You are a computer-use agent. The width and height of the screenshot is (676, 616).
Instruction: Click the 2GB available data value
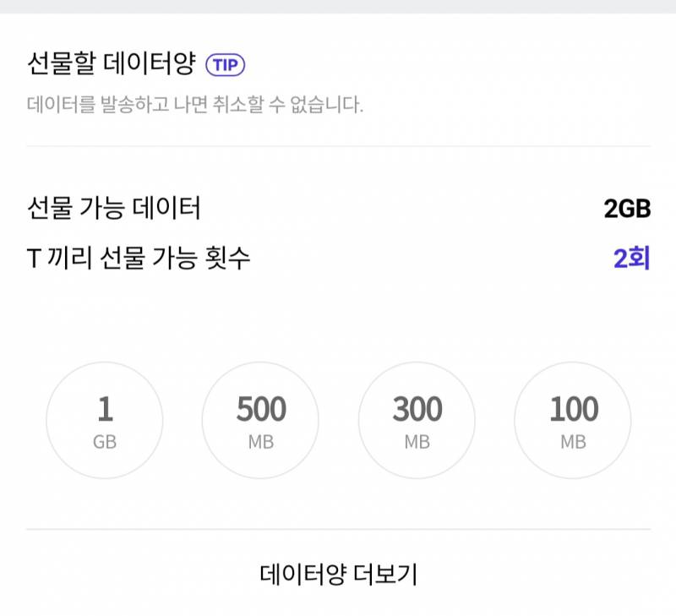[627, 209]
